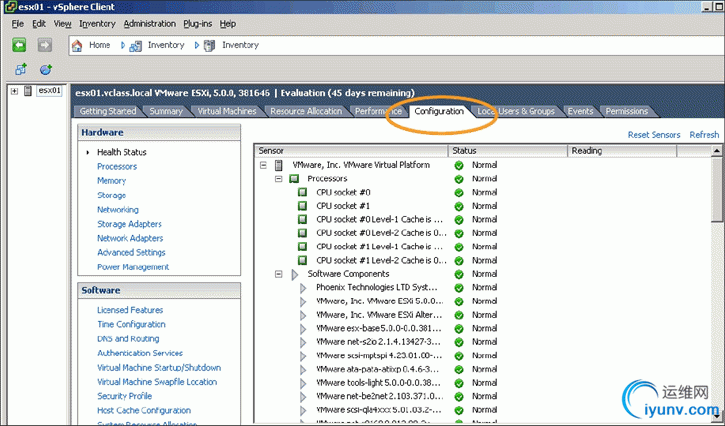Viewport: 725px width, 426px height.
Task: Click green status check for Processors row
Action: [459, 179]
